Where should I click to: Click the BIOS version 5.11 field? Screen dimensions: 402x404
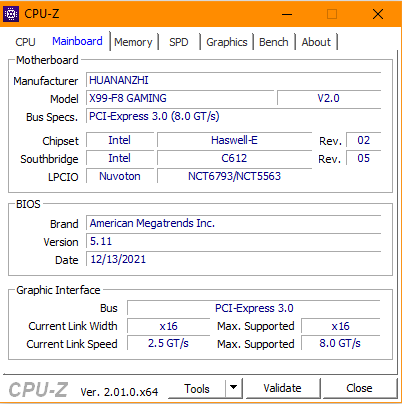click(233, 241)
